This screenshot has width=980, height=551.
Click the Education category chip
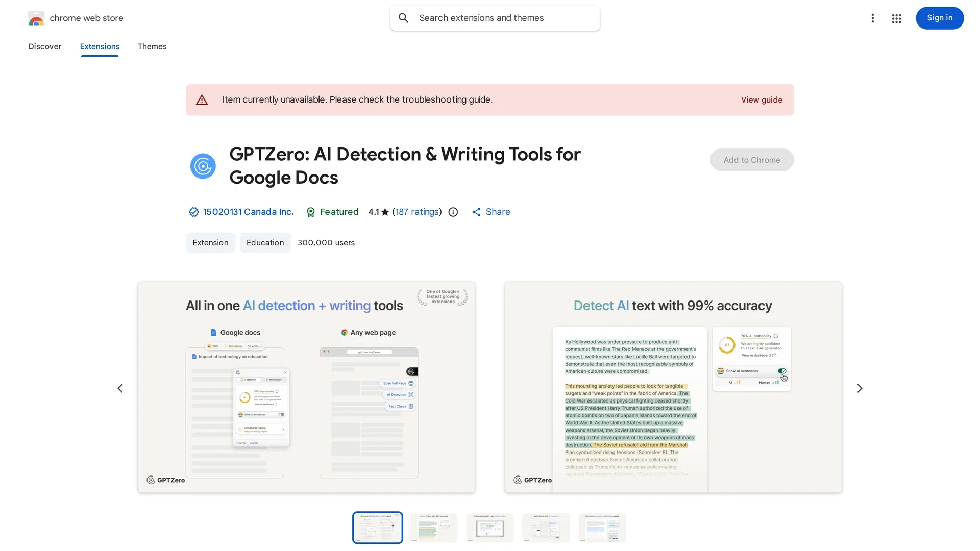pos(265,243)
